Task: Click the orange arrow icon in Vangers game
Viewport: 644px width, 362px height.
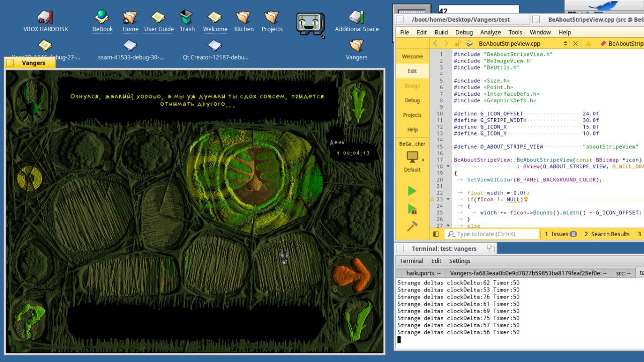Action: point(352,275)
